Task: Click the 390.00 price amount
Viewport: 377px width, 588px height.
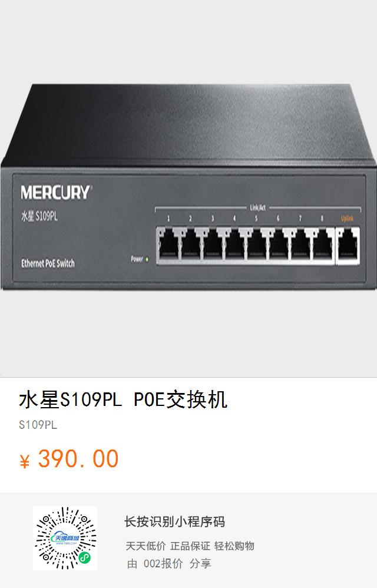Action: [78, 458]
